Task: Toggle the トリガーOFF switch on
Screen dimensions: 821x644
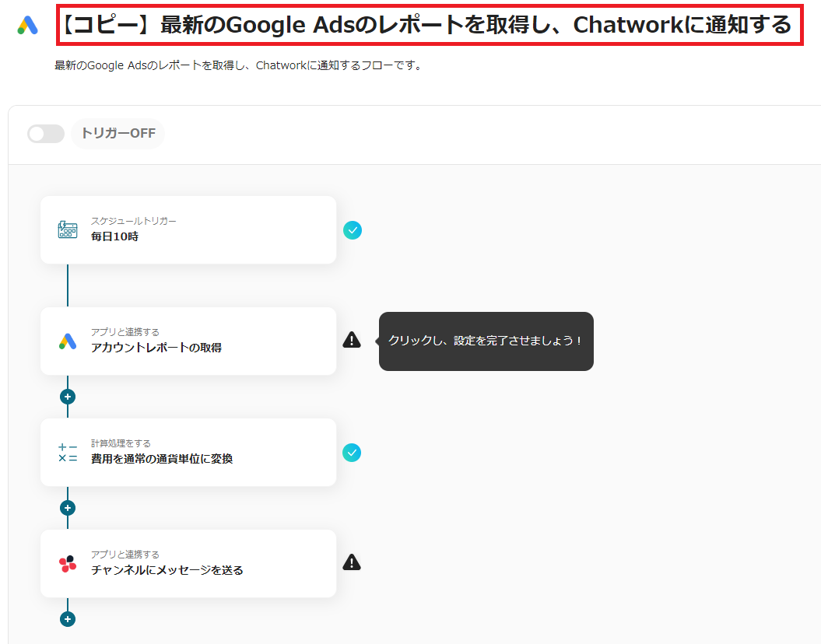Action: coord(46,134)
